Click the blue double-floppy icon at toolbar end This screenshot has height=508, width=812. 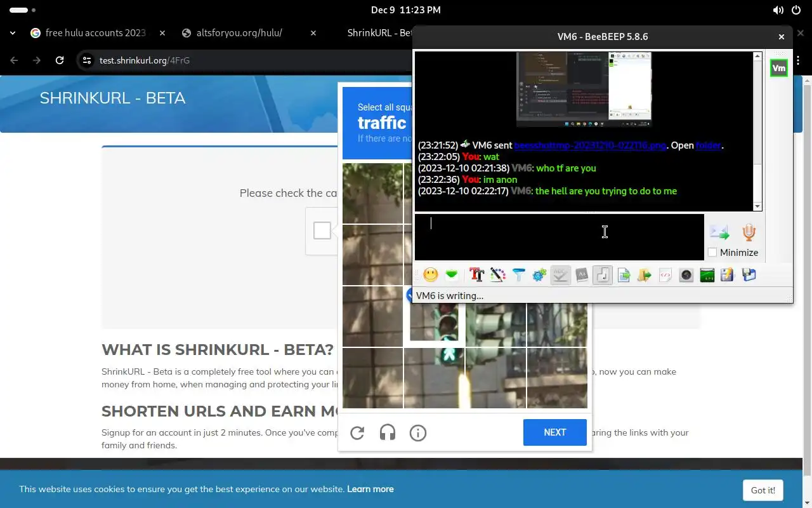(x=749, y=274)
